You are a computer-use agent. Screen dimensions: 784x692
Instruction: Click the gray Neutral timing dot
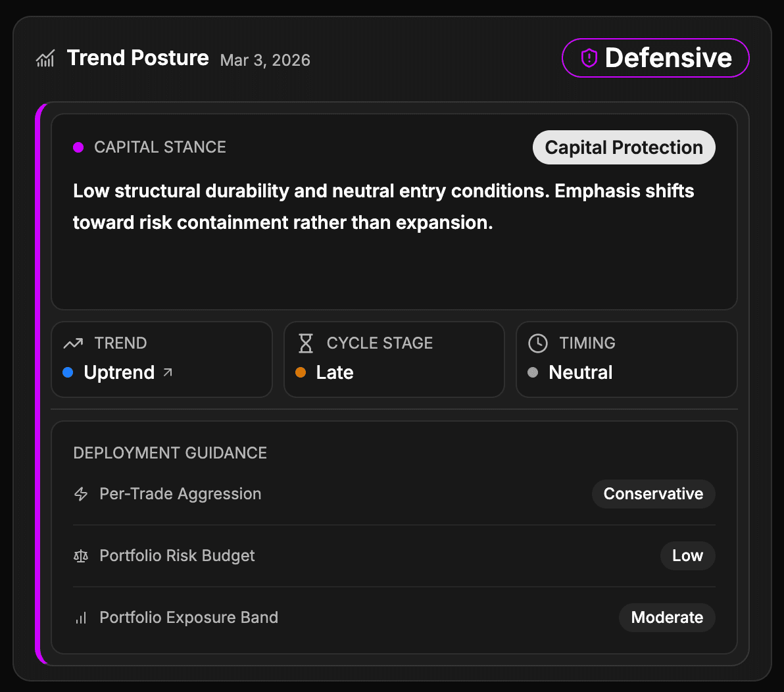tap(533, 373)
